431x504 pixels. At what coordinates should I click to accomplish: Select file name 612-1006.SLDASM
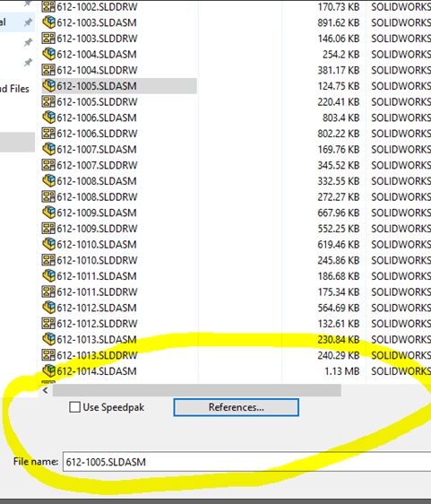click(x=97, y=117)
